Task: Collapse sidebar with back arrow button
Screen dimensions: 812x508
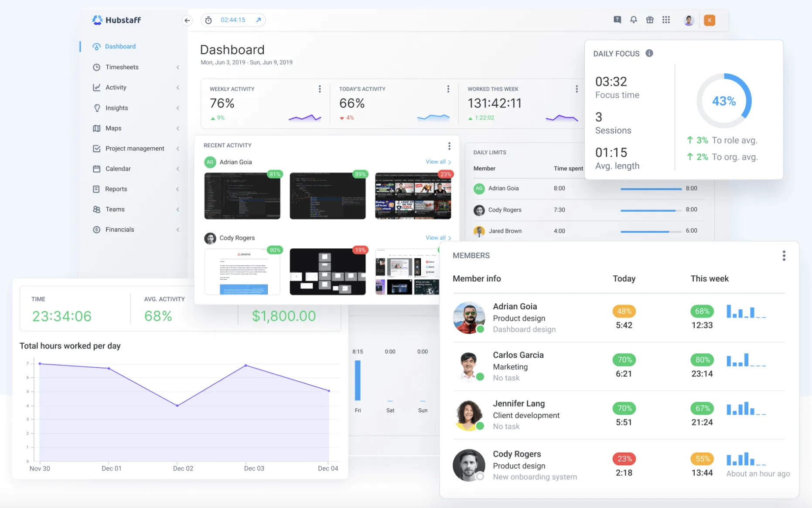Action: point(187,20)
